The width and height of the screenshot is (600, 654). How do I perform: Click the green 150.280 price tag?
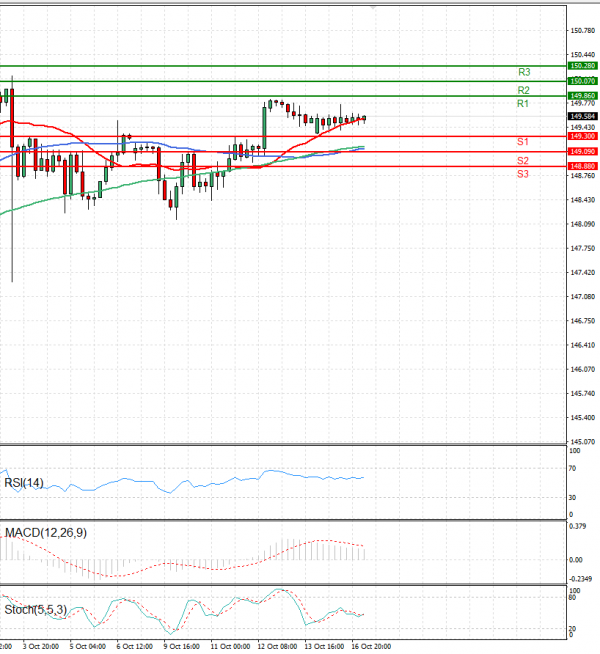[583, 66]
